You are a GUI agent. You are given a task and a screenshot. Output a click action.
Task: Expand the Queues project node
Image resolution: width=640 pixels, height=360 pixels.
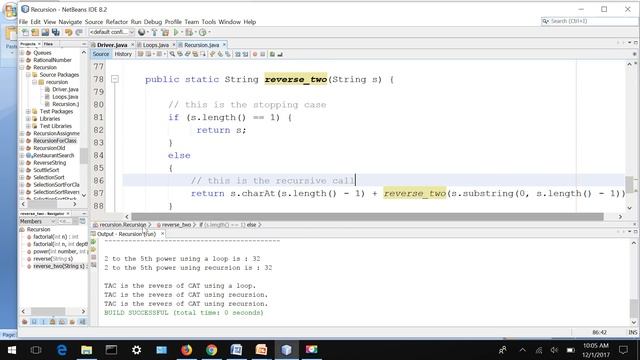click(22, 53)
